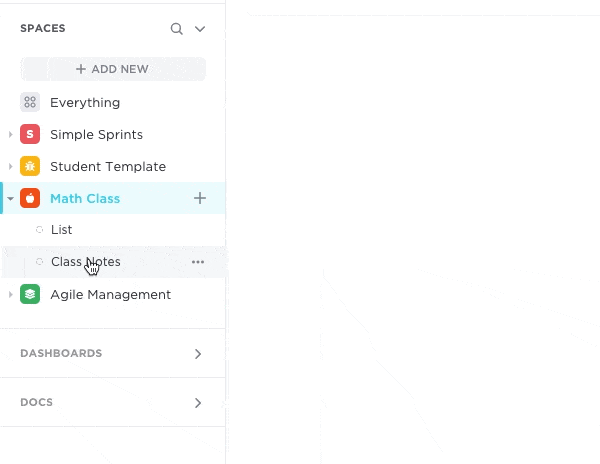
Task: Open the Class Notes list
Action: click(85, 262)
